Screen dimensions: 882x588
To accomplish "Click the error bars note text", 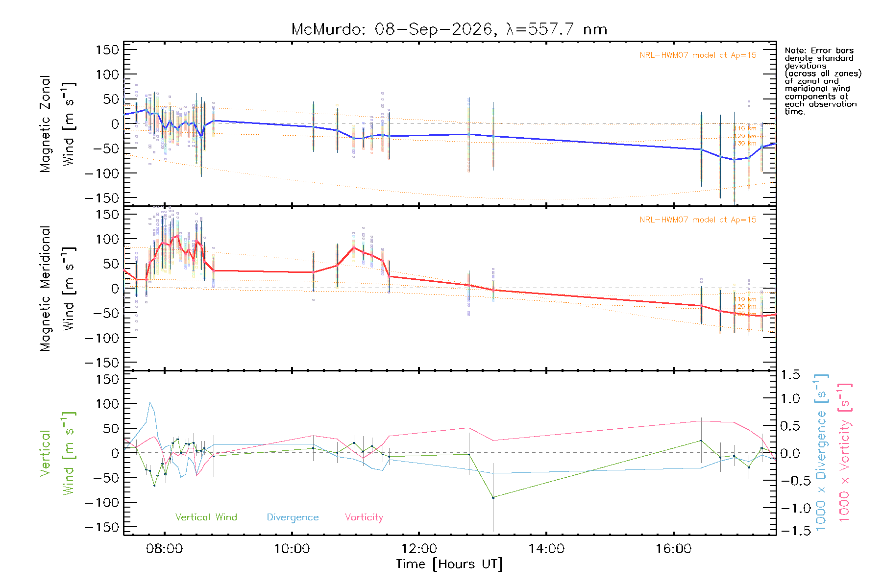I will tap(823, 81).
